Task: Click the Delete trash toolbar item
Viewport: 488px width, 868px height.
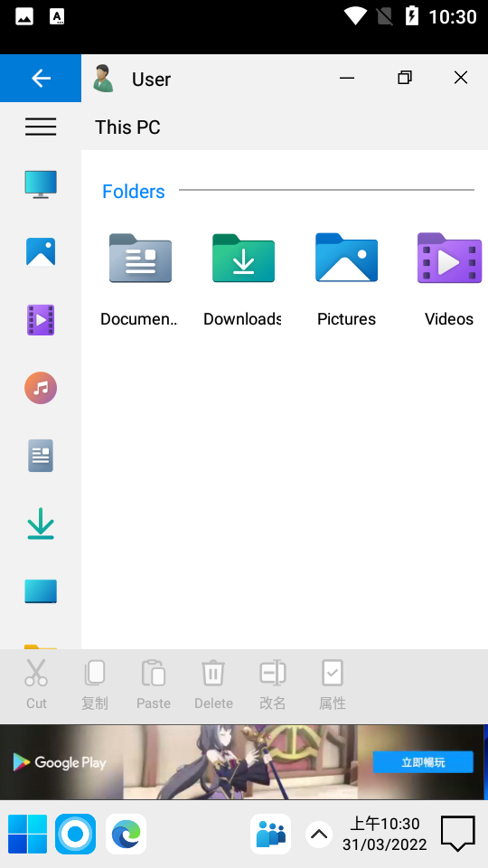Action: (213, 684)
